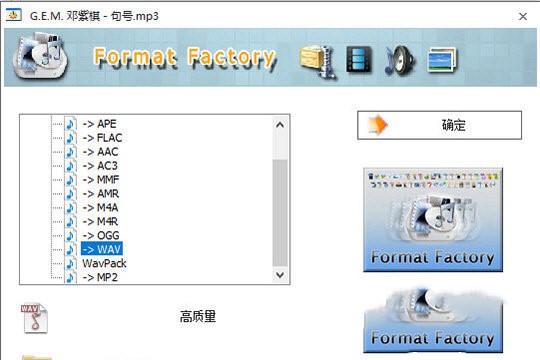The height and width of the screenshot is (360, 540).
Task: Click the format list scroll down arrow
Action: (280, 275)
